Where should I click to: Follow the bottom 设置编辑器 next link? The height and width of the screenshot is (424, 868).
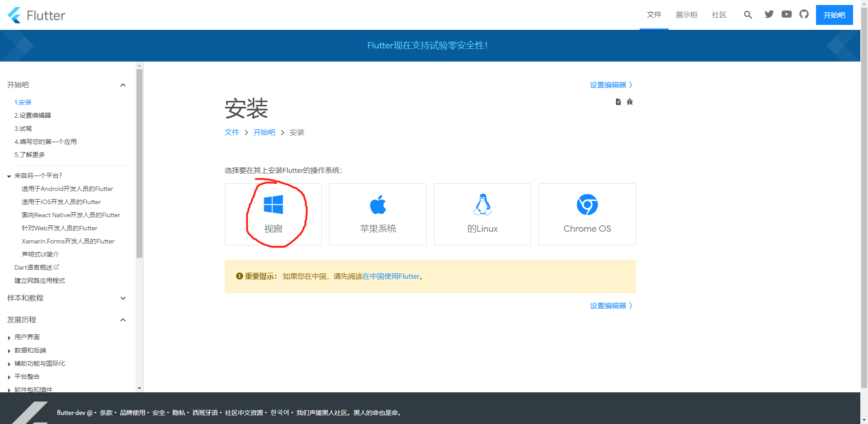pos(611,306)
